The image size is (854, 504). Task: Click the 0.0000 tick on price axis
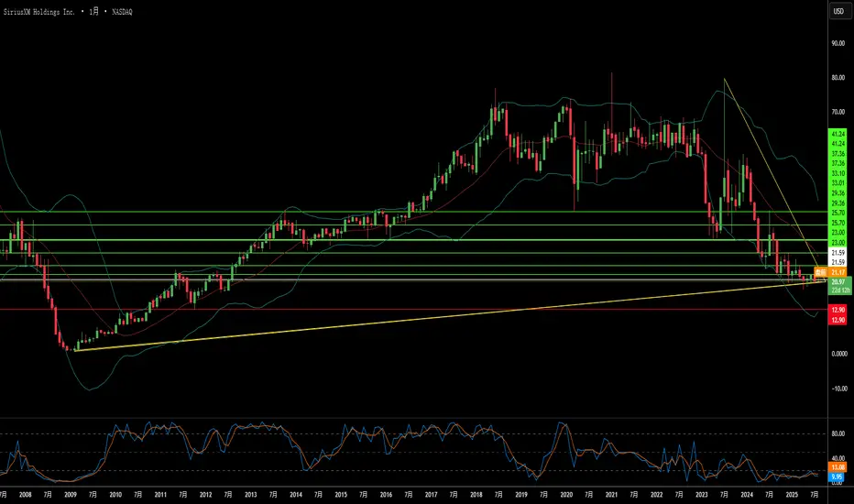tap(837, 354)
